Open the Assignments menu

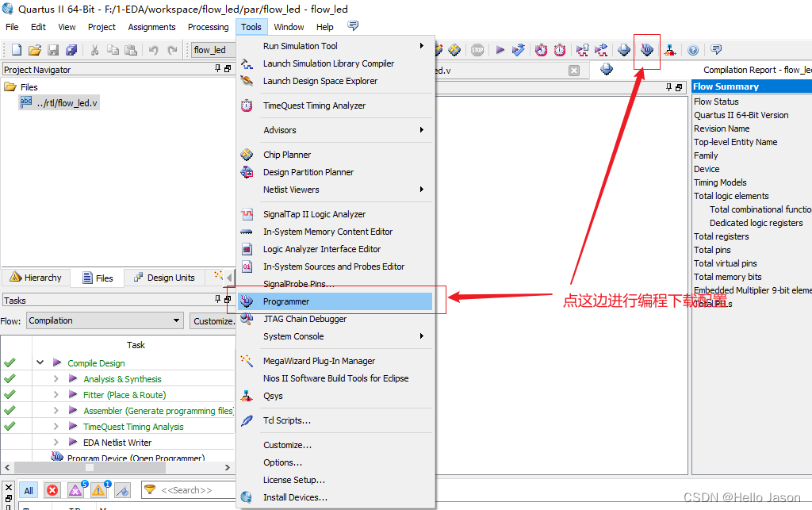(x=151, y=27)
